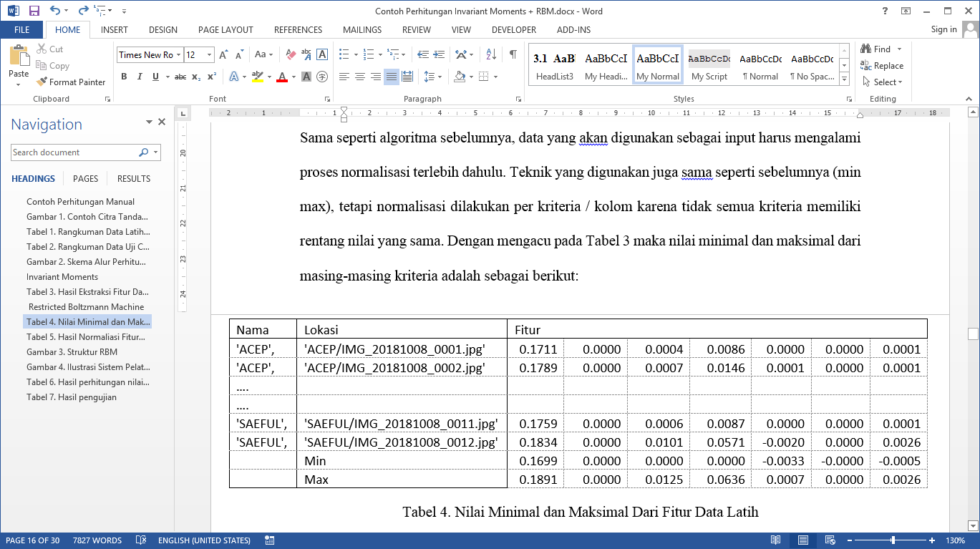
Task: Go to Restricted Boltzmann Machine heading
Action: (86, 307)
